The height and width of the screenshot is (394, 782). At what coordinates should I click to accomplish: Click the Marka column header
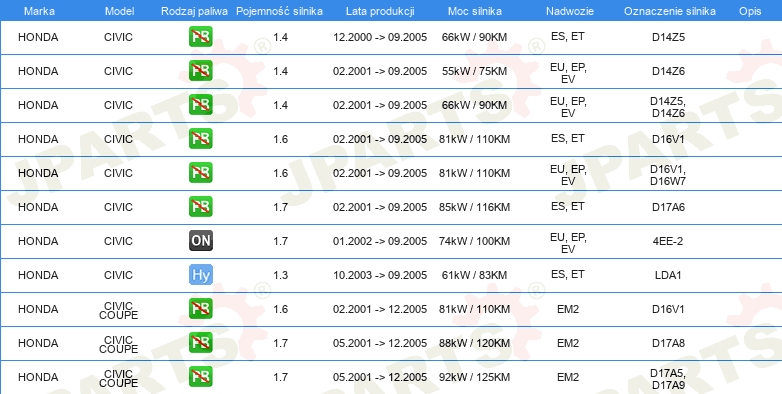[39, 11]
